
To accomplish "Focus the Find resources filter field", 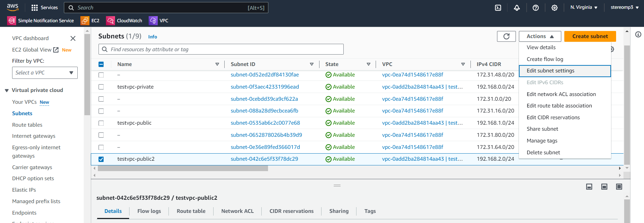I will (x=221, y=49).
